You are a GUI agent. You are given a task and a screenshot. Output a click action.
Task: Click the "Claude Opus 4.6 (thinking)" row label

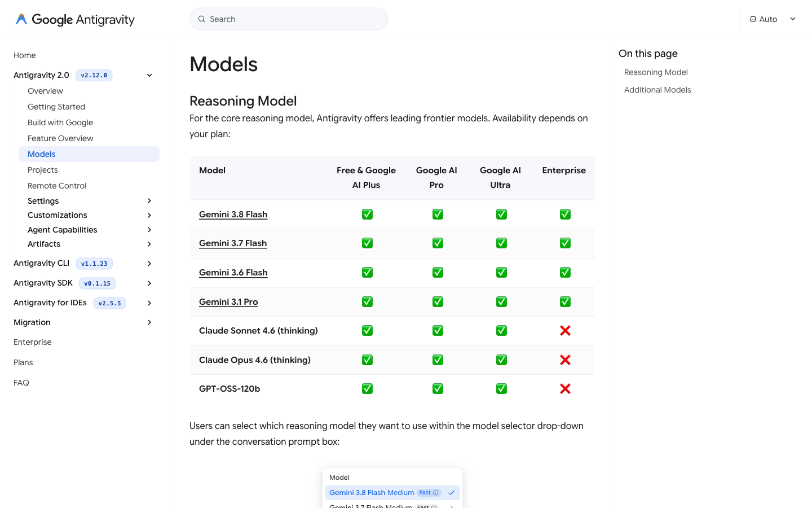tap(255, 360)
